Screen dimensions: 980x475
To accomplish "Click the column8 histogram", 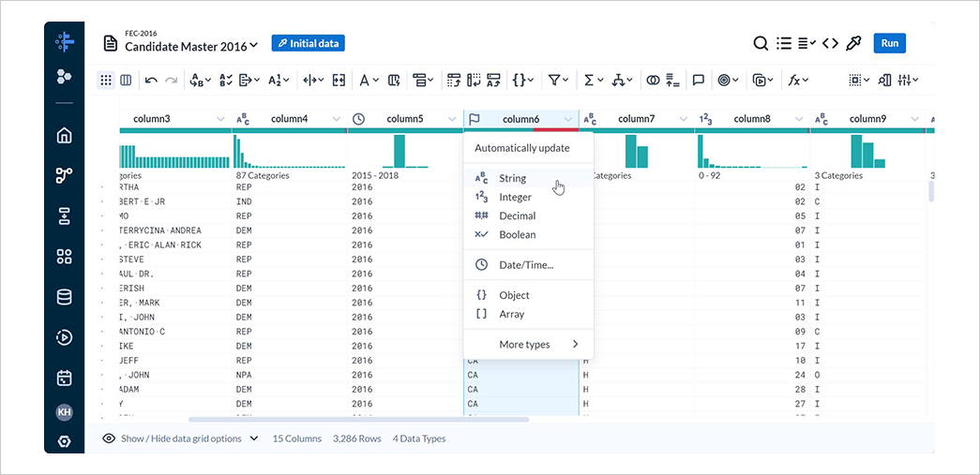I will 752,152.
